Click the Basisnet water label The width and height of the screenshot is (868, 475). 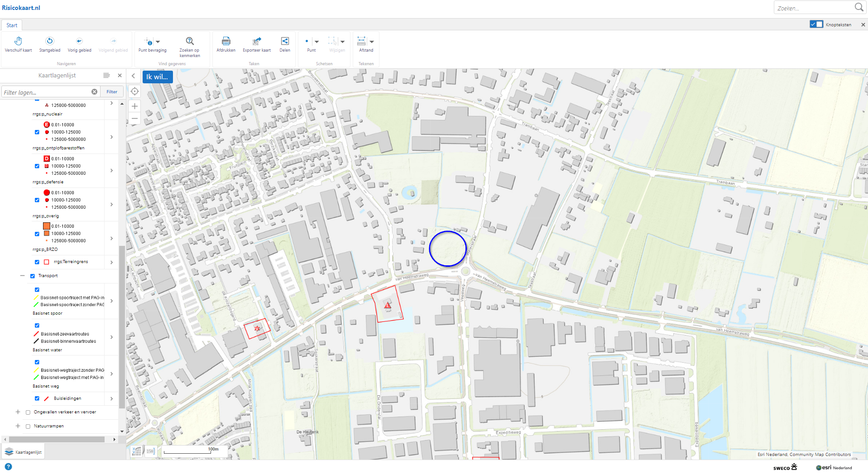pos(48,350)
